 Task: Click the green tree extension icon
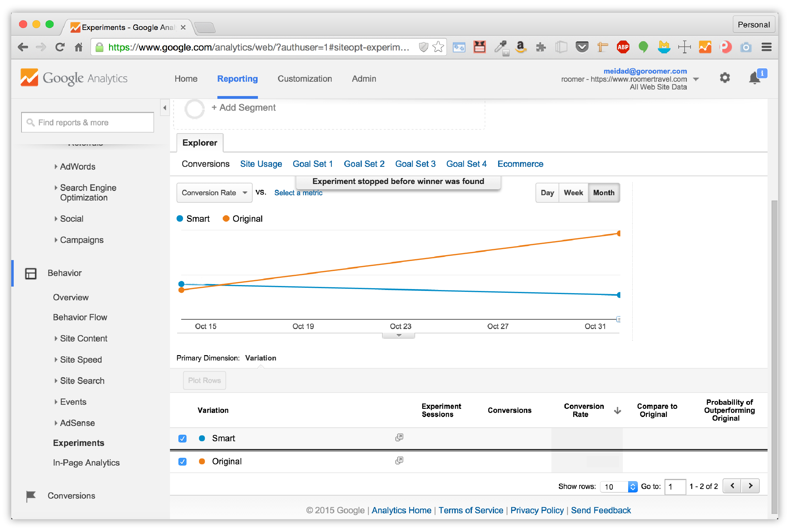(643, 47)
